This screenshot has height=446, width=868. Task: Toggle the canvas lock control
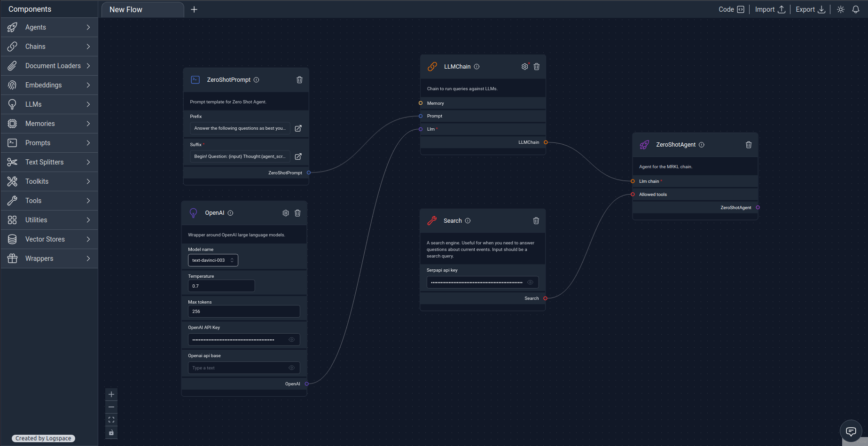pos(111,432)
